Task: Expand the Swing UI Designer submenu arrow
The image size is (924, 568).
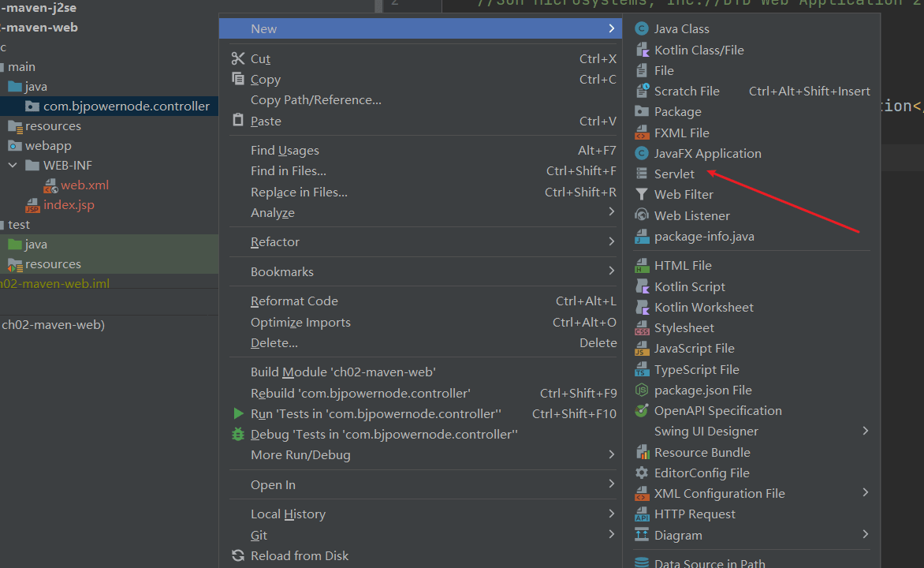Action: click(865, 432)
